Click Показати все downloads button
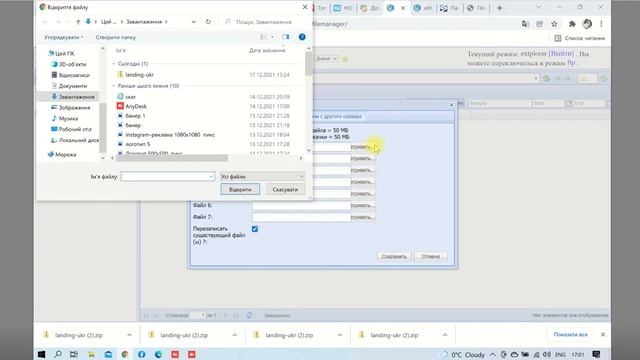Viewport: 640px width, 360px height. (x=571, y=335)
